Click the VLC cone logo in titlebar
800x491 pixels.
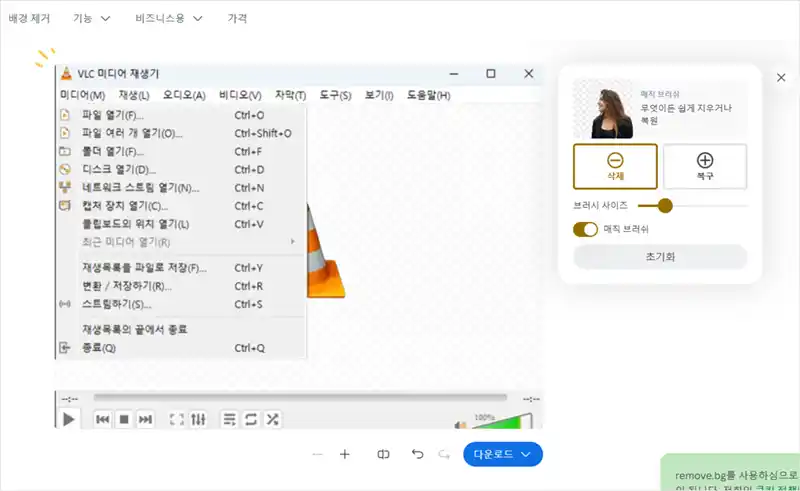pyautogui.click(x=66, y=73)
